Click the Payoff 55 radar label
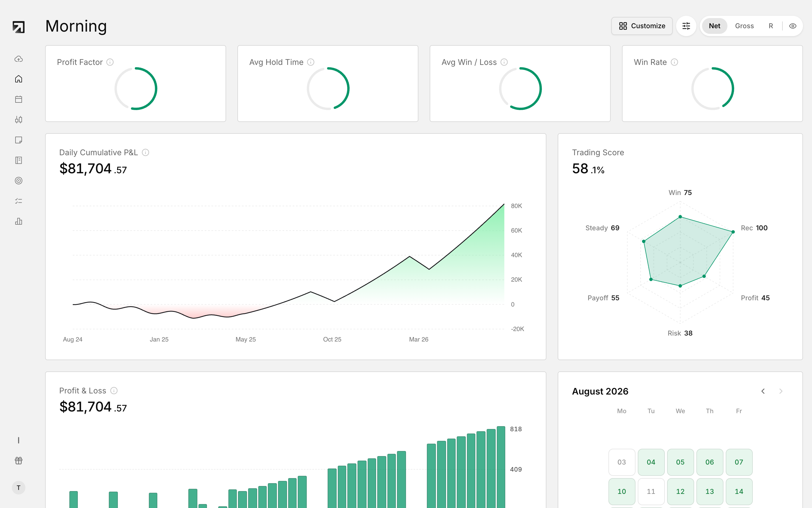The image size is (812, 508). (x=603, y=298)
